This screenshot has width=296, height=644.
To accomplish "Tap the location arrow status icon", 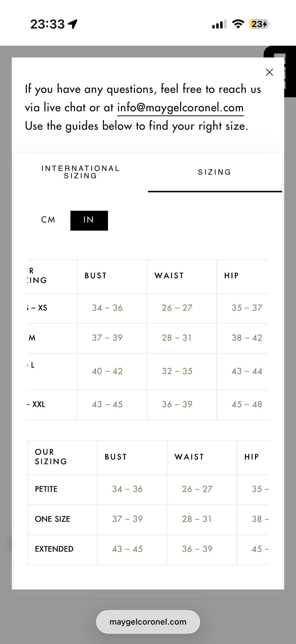I will click(x=73, y=24).
